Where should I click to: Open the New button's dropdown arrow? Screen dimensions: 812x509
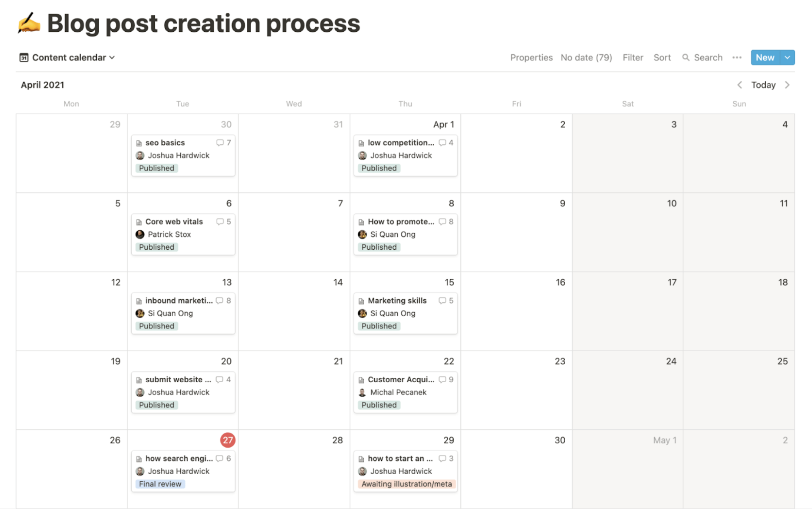click(787, 57)
